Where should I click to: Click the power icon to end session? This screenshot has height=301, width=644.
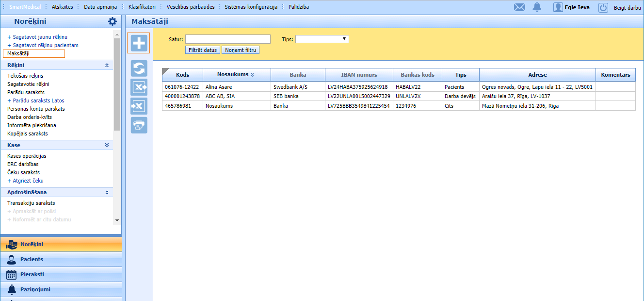(603, 7)
